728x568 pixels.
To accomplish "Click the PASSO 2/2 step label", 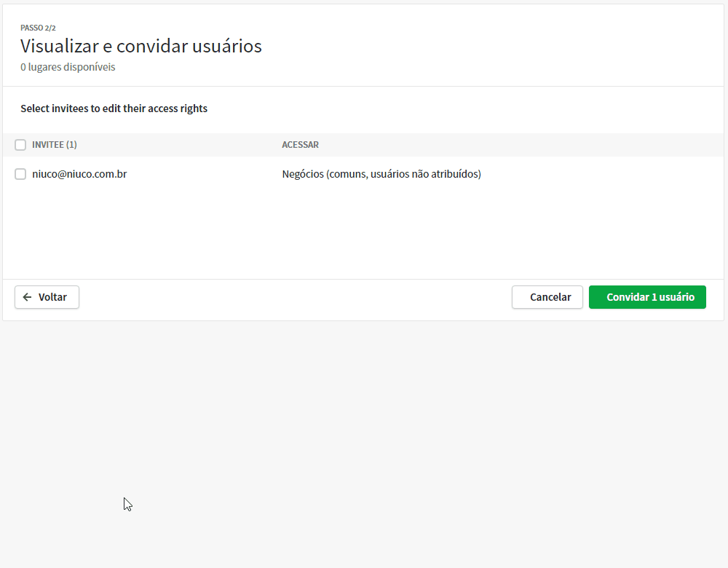I will tap(38, 28).
